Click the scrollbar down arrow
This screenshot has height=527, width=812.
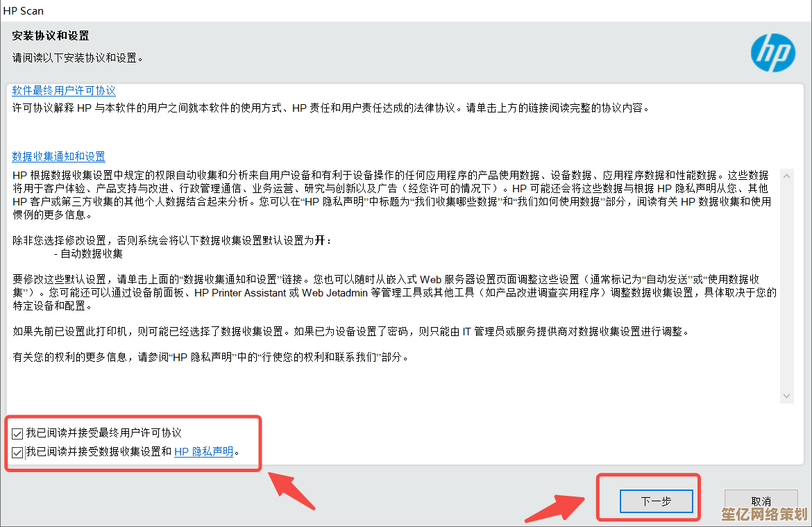pos(786,396)
